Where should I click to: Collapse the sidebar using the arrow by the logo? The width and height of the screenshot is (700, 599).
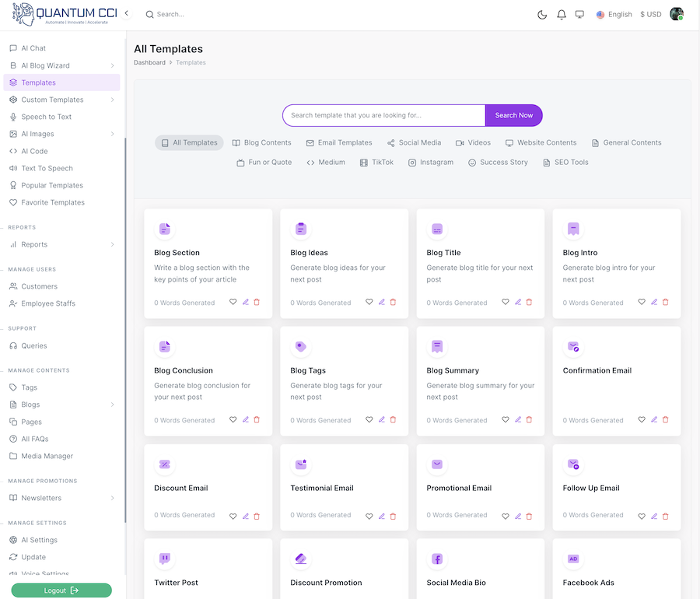[x=127, y=13]
